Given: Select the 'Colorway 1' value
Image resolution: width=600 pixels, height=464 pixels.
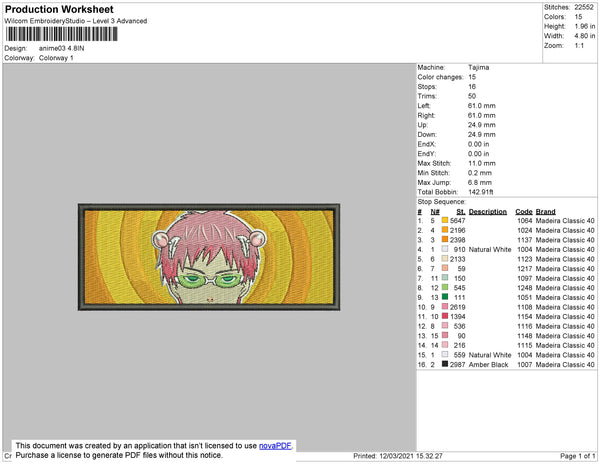Looking at the screenshot, I should (56, 58).
